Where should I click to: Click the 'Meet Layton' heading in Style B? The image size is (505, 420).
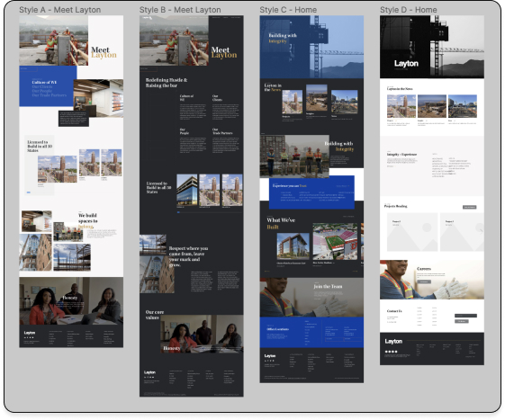click(224, 52)
